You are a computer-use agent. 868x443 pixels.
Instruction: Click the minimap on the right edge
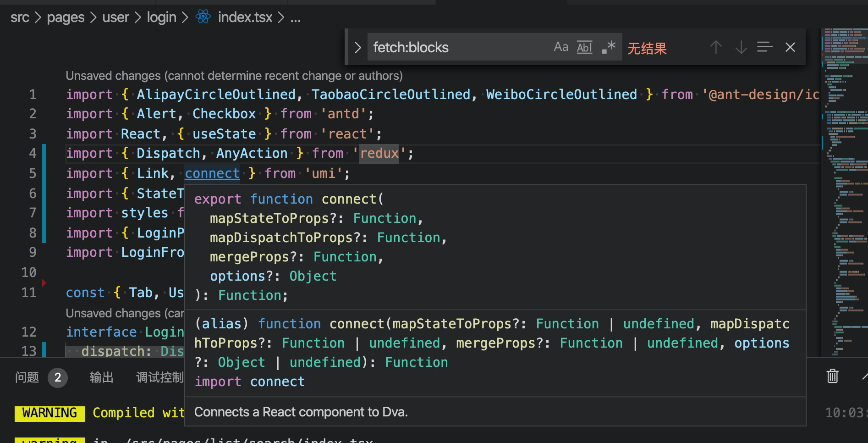tap(843, 183)
